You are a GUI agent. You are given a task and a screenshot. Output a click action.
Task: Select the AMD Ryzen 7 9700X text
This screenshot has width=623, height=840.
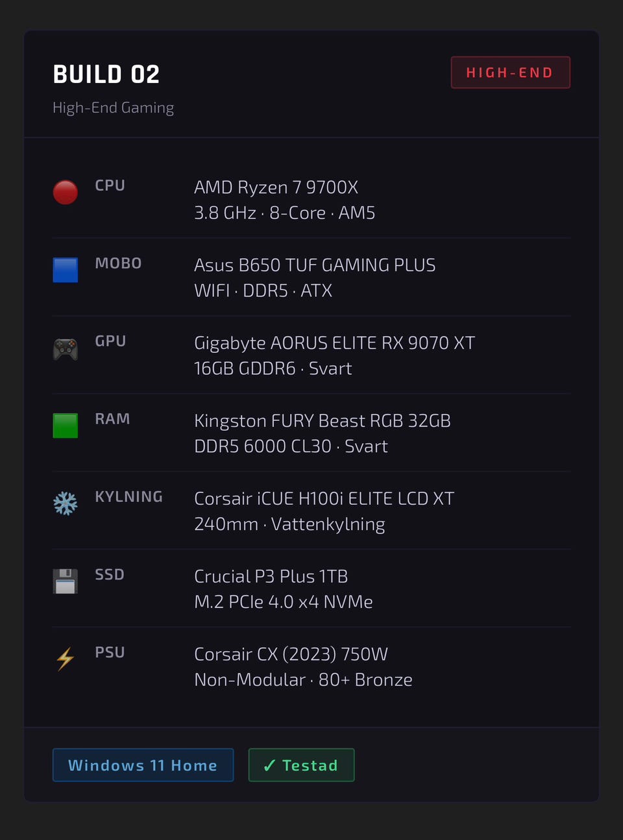pyautogui.click(x=276, y=187)
